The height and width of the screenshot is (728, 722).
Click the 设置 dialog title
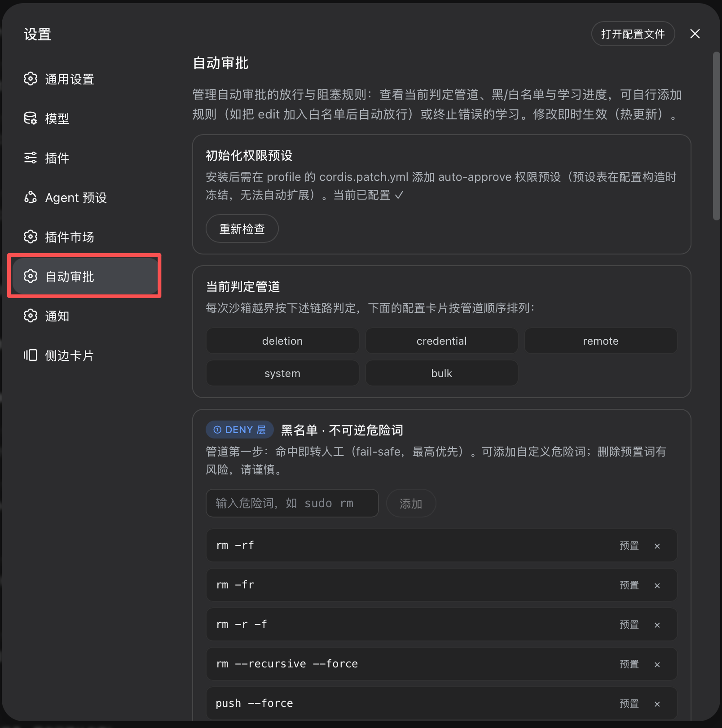[37, 35]
